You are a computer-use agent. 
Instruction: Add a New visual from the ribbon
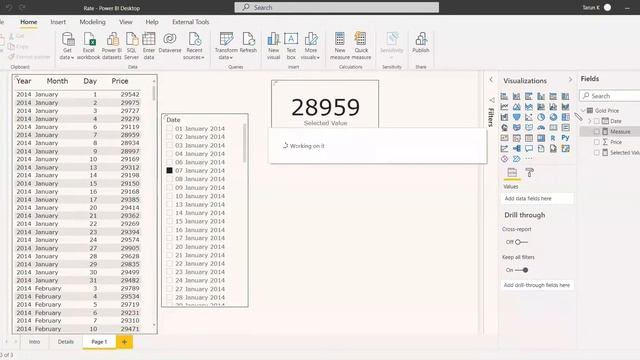[x=273, y=46]
